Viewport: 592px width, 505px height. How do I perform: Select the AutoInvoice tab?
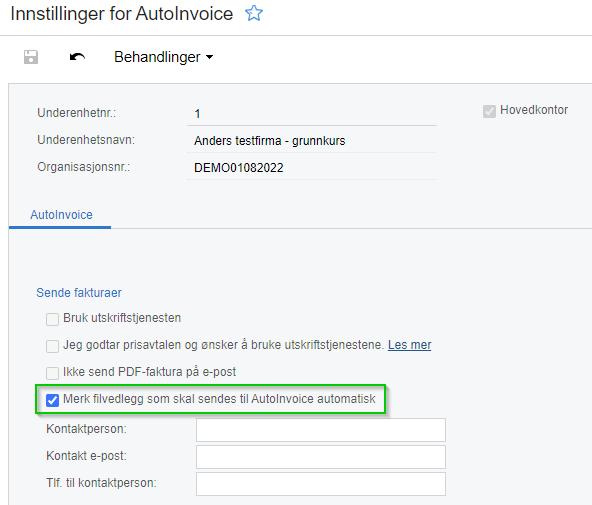tap(61, 215)
